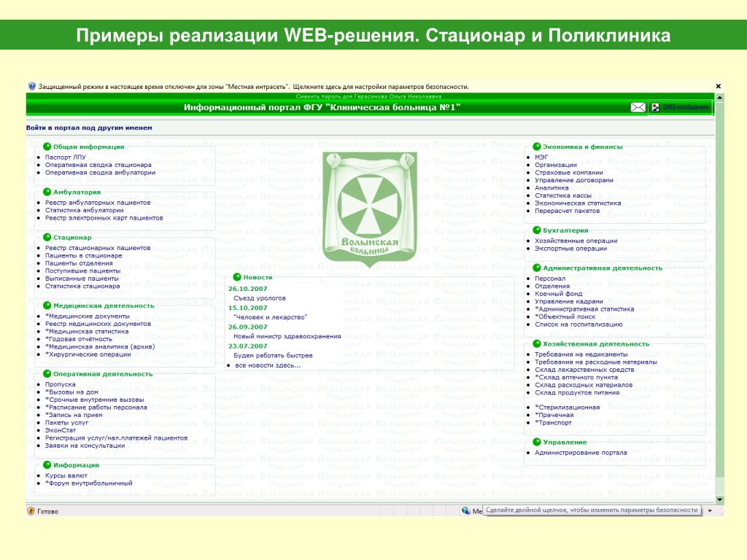Open Пропуска link

tap(61, 384)
